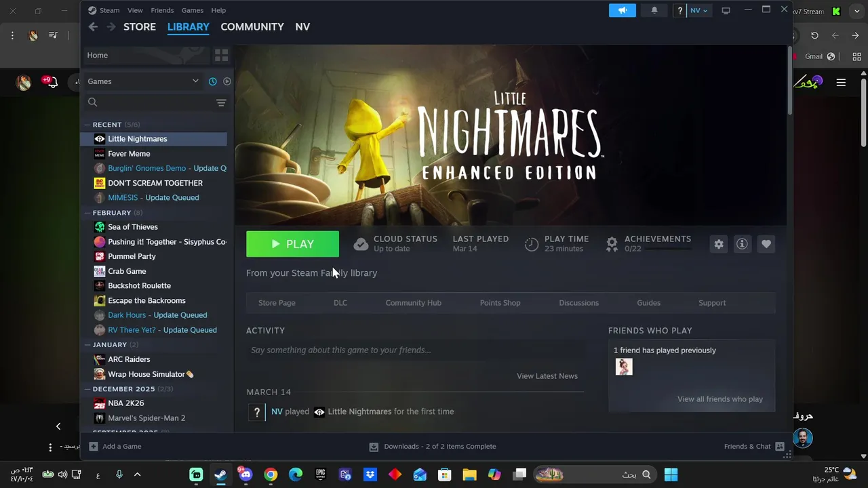Image resolution: width=868 pixels, height=488 pixels.
Task: Open the Downloads manager status
Action: (433, 446)
